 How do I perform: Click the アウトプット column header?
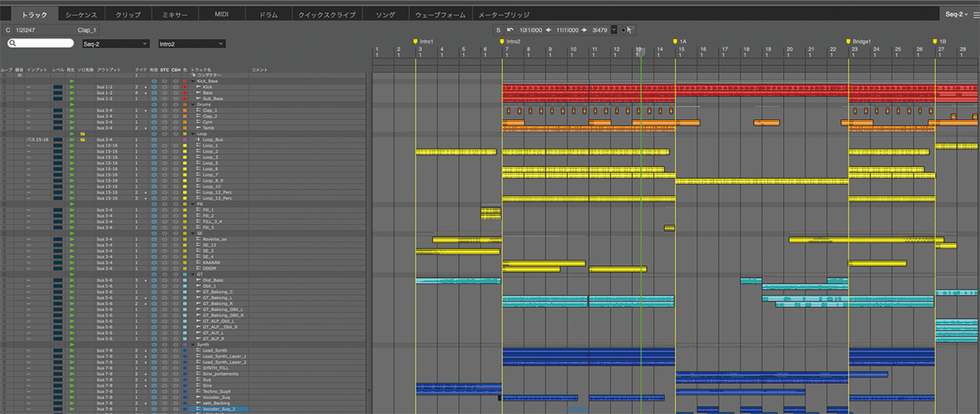click(x=109, y=69)
